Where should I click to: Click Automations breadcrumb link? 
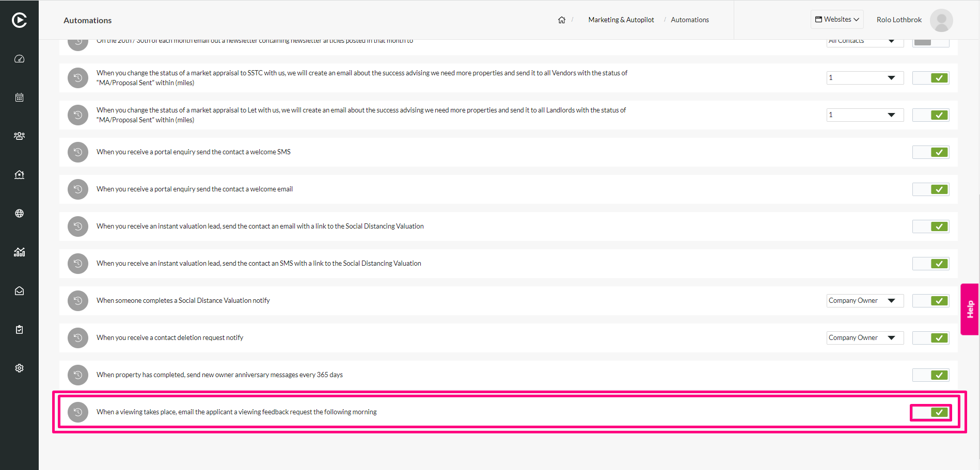pyautogui.click(x=690, y=20)
